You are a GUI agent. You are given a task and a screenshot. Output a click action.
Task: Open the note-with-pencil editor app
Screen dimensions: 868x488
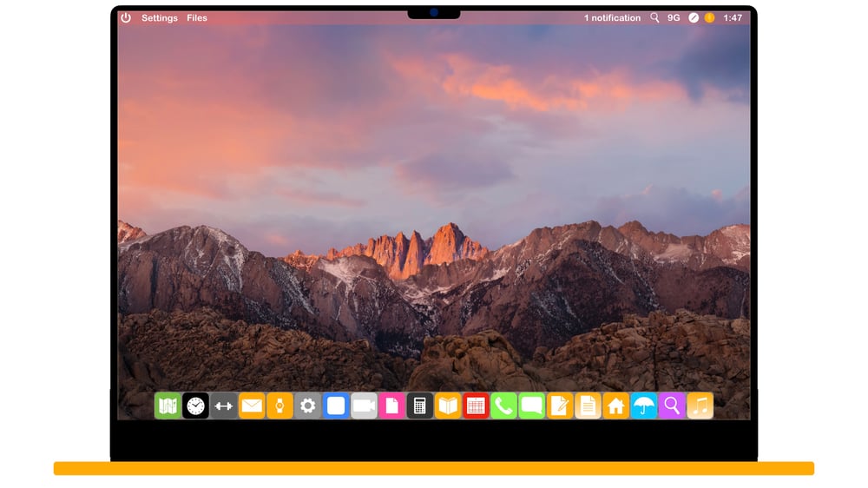pos(560,406)
